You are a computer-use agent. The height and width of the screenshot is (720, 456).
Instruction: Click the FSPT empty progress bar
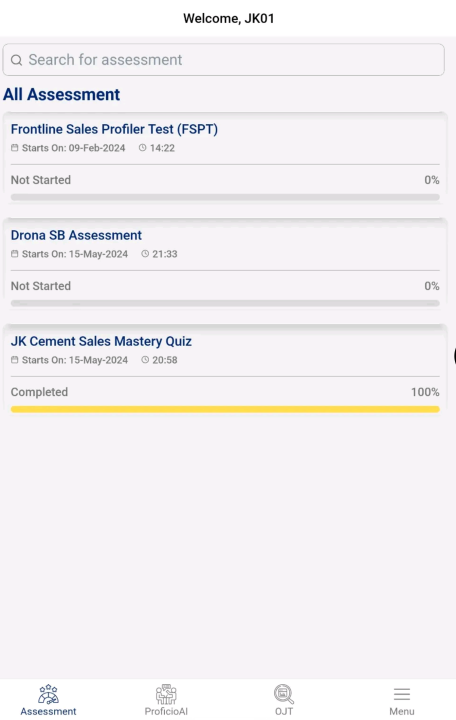tap(225, 197)
